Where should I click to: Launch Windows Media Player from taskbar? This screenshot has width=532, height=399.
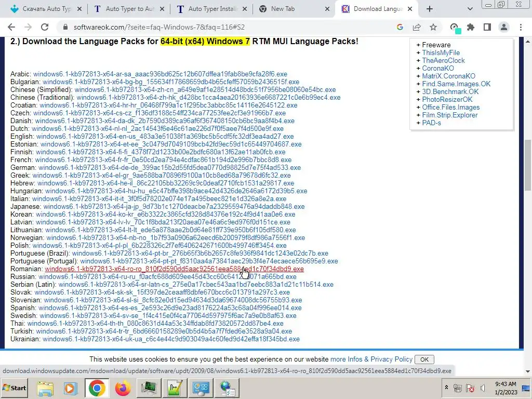(x=71, y=388)
